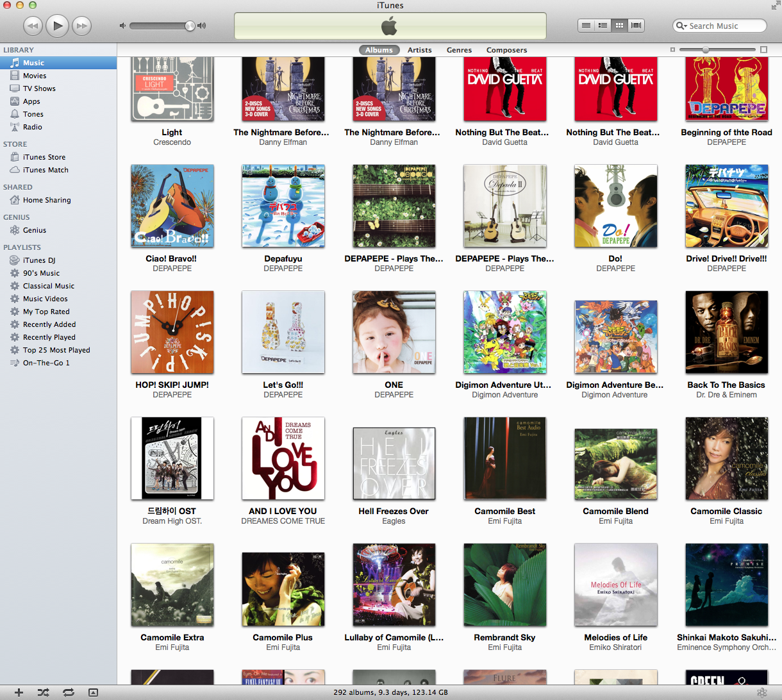Open Classical Music smart playlist
The height and width of the screenshot is (700, 782).
point(58,286)
